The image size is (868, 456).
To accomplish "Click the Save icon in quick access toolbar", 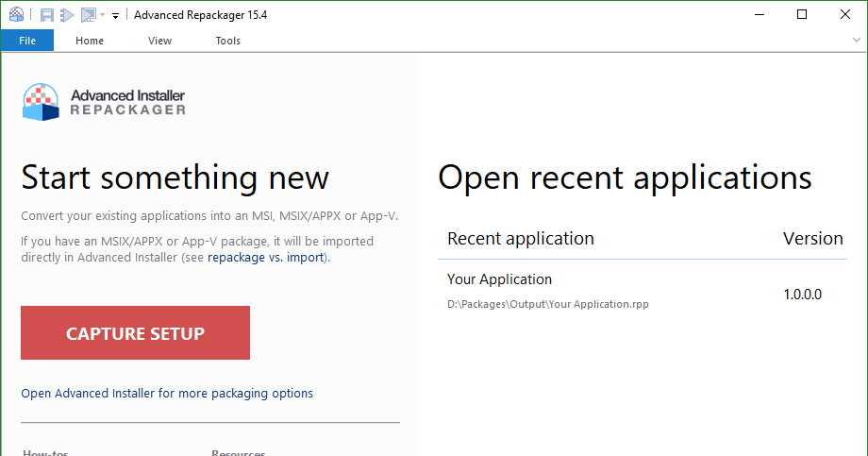I will 47,15.
